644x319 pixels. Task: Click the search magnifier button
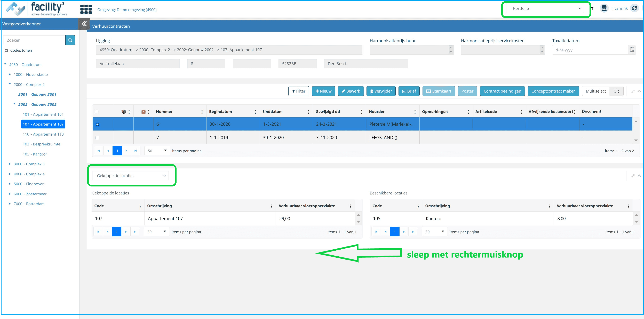point(70,40)
